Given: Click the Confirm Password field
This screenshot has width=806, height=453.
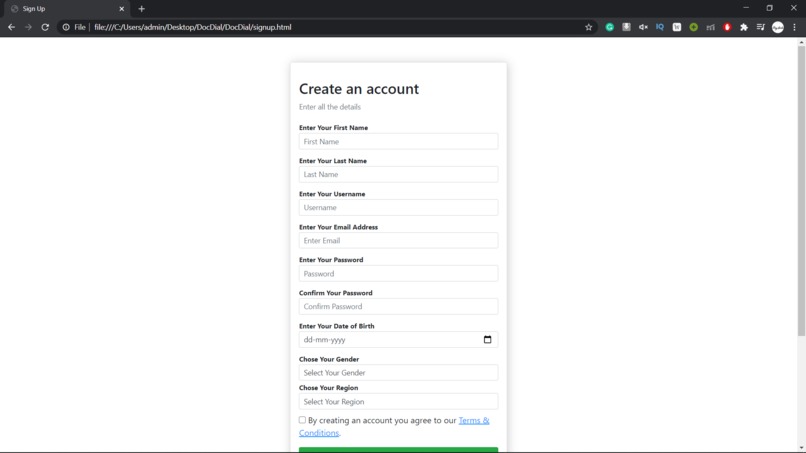Looking at the screenshot, I should [x=398, y=306].
